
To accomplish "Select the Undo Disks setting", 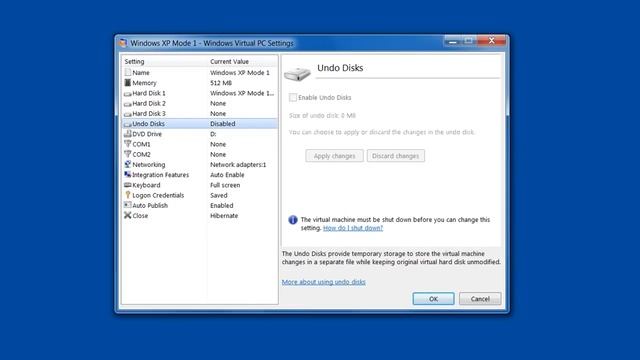I will 200,124.
